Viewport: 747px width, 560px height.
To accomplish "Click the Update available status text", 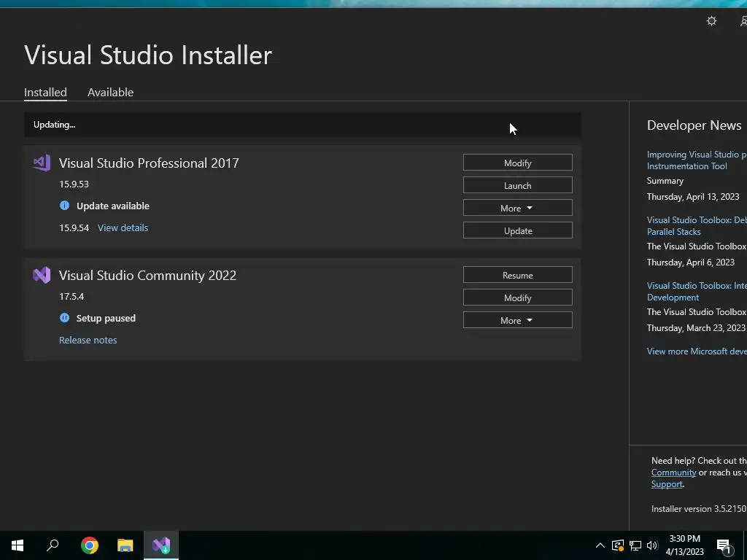I will coord(113,206).
